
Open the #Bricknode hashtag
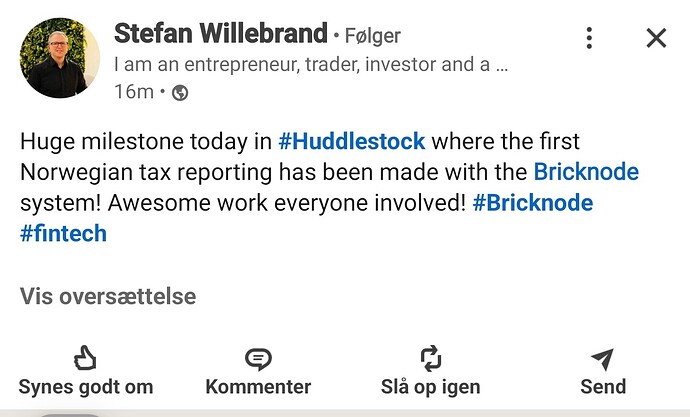pos(533,203)
